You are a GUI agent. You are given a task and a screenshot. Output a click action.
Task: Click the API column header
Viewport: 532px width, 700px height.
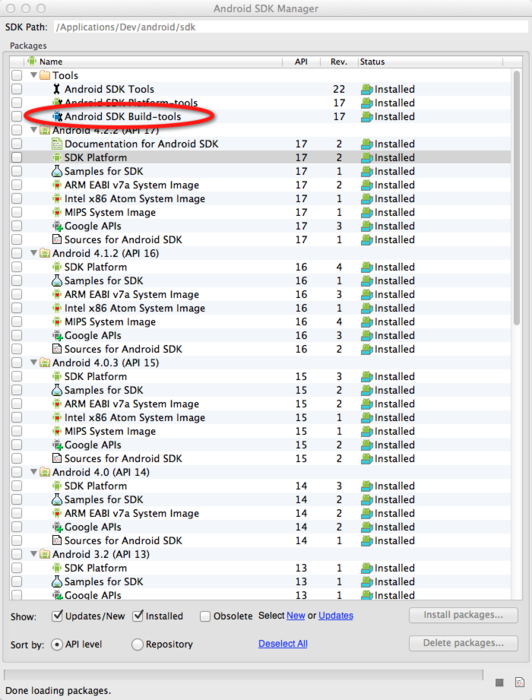(x=301, y=62)
